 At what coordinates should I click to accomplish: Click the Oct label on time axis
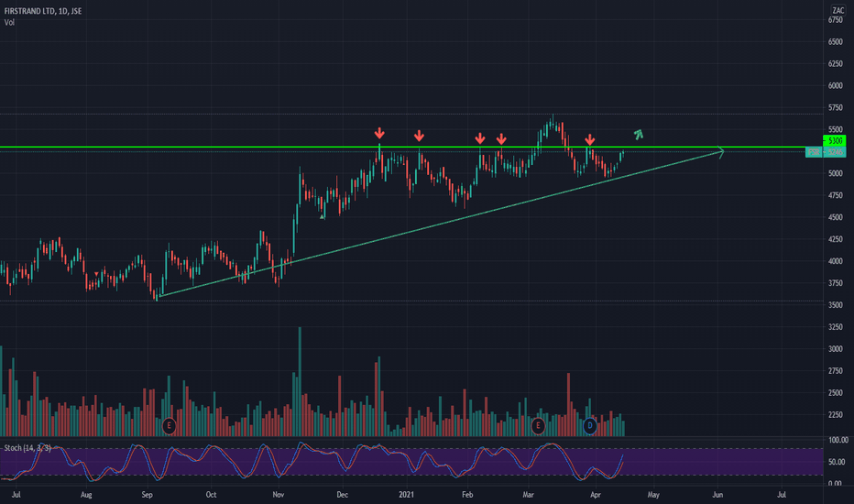tap(211, 495)
